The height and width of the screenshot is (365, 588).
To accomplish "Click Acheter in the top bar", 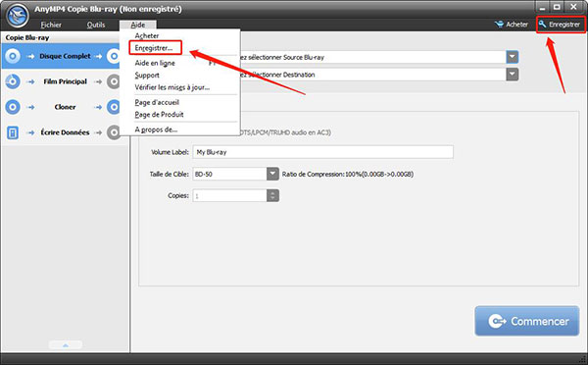I will [516, 25].
